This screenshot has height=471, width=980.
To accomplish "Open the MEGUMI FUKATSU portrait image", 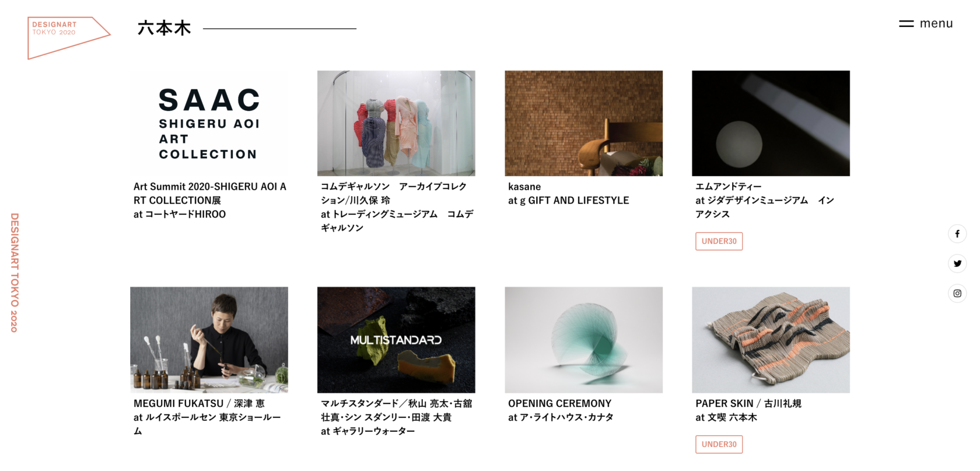I will pyautogui.click(x=209, y=340).
